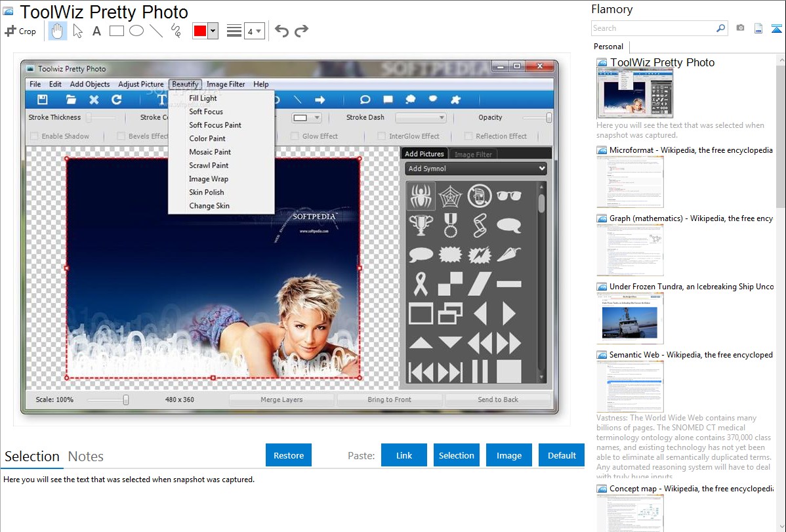Add the sunglasses symbol
Viewport: 786px width, 532px height.
pos(508,195)
